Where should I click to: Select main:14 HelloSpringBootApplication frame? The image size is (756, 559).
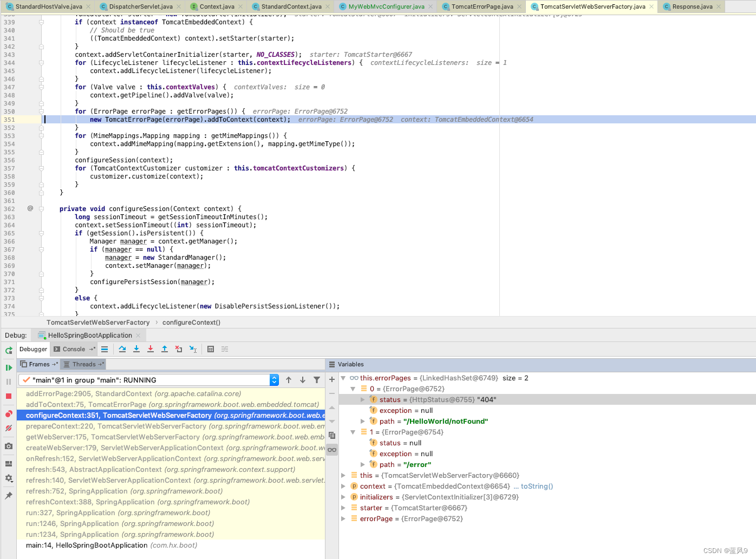(x=171, y=545)
